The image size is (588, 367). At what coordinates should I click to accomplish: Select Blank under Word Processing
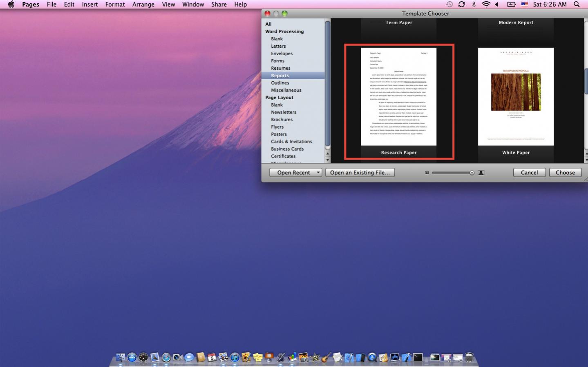[277, 39]
